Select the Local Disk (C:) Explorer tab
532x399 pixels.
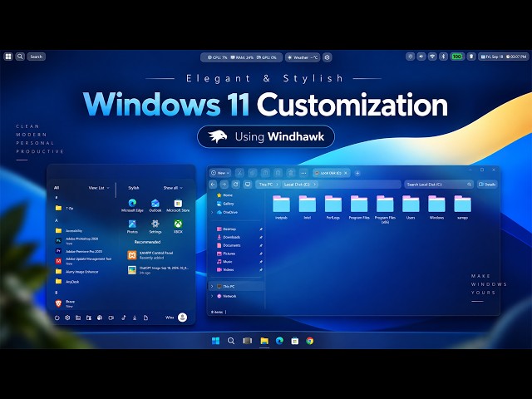coord(331,173)
